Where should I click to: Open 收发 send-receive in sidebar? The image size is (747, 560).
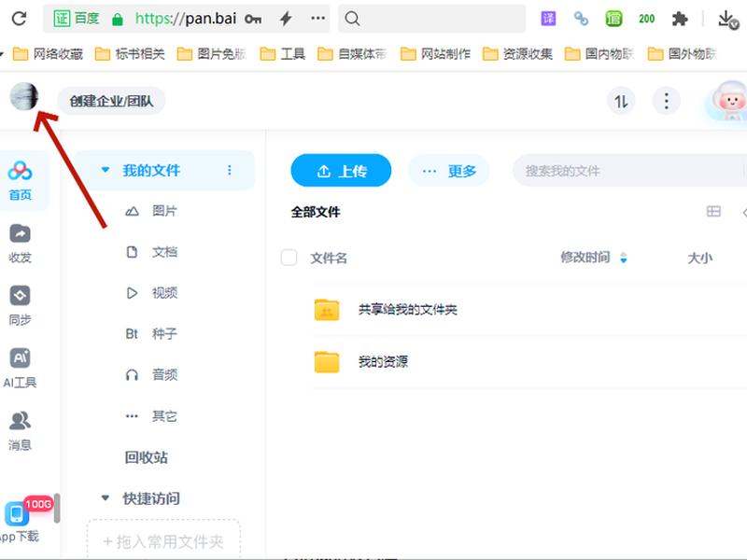20,244
